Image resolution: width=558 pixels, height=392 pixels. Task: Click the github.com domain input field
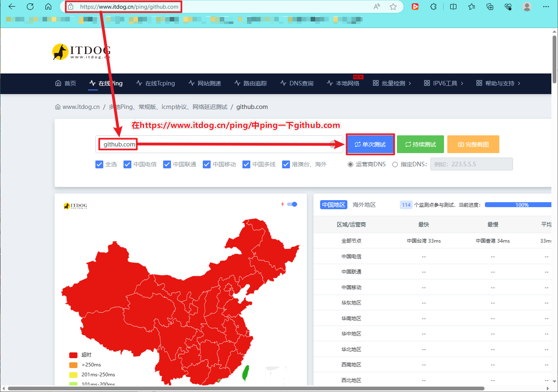tap(219, 144)
